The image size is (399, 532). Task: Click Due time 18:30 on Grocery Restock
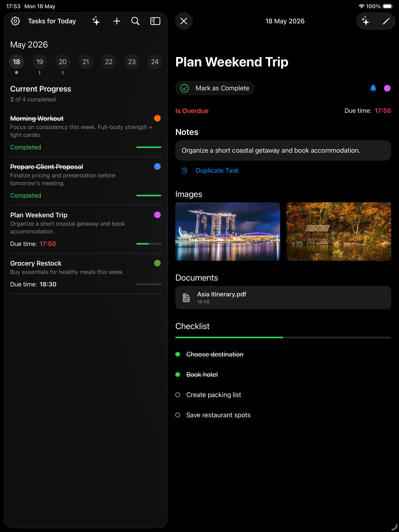pos(33,284)
